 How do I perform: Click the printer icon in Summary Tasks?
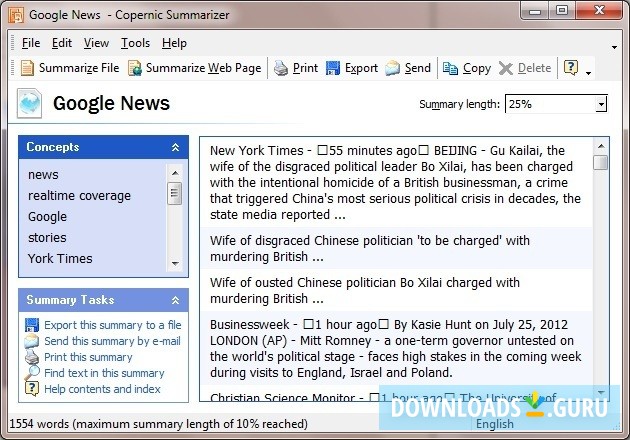[32, 357]
